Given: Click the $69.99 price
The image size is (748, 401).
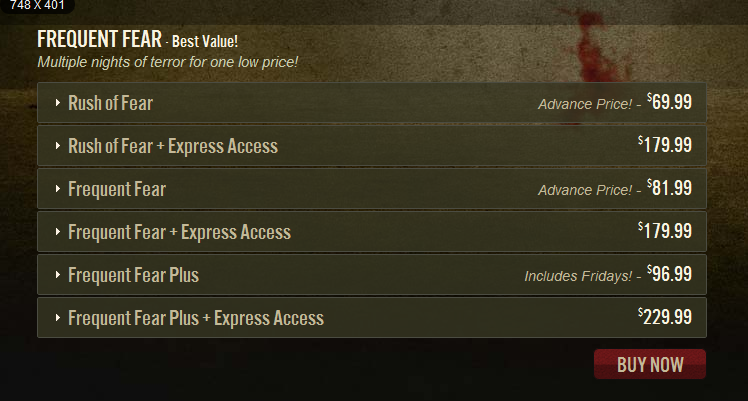Looking at the screenshot, I should [669, 102].
